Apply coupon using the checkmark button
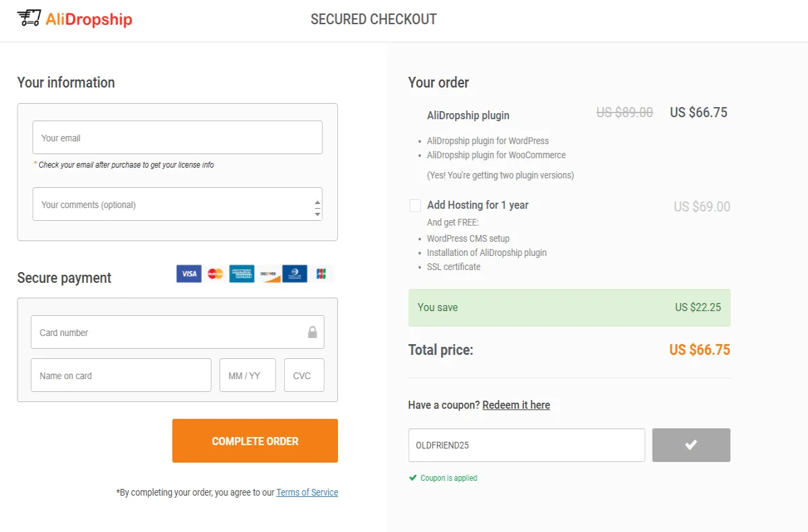 tap(691, 445)
